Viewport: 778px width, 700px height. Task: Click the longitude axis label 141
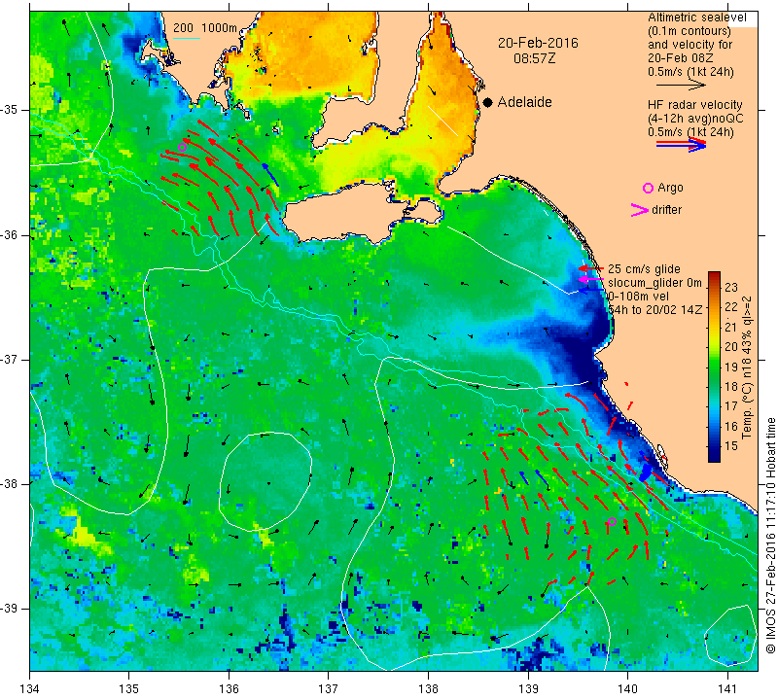pos(727,689)
